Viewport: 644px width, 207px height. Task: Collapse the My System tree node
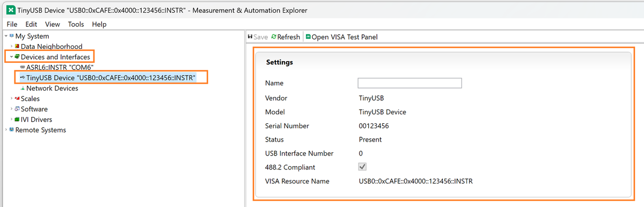[x=5, y=36]
